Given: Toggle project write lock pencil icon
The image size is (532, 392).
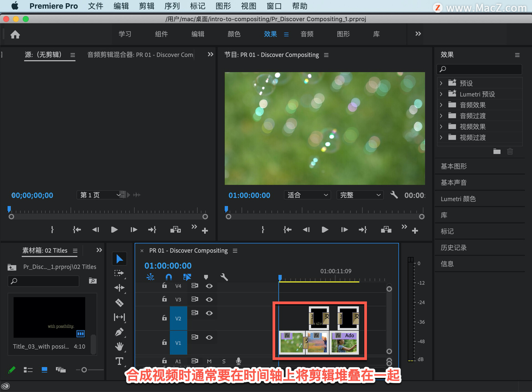Looking at the screenshot, I should [x=12, y=370].
